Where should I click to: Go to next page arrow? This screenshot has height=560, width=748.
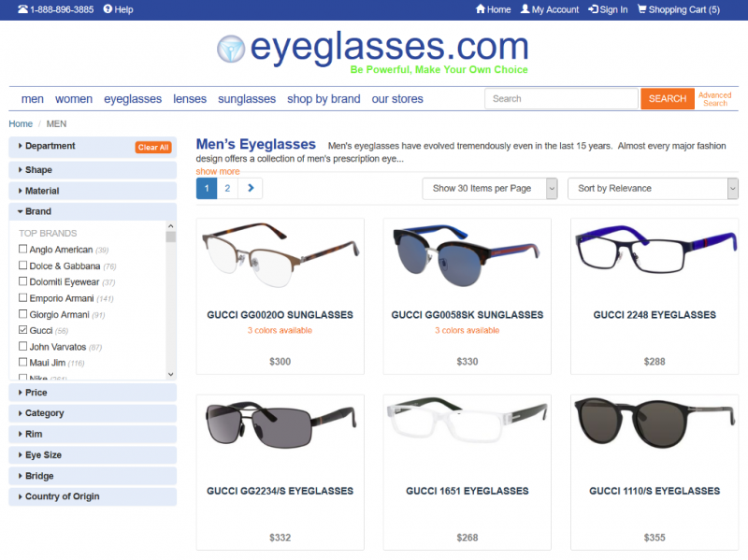(251, 189)
